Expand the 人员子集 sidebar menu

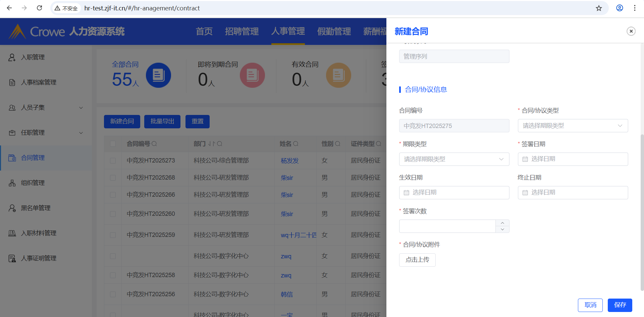coord(81,108)
